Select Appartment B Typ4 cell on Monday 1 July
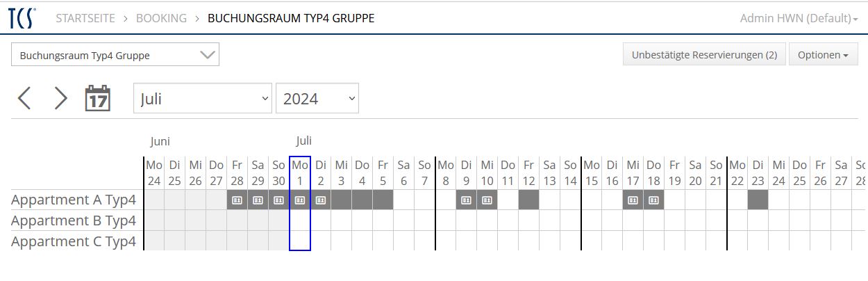This screenshot has height=281, width=868. tap(299, 221)
